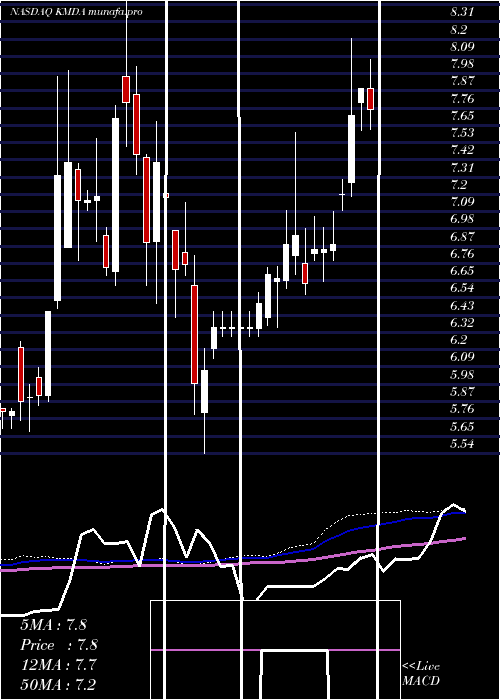Viewport: 500px width, 700px height.
Task: Click the 50MA : 7.2 readout
Action: (57, 684)
